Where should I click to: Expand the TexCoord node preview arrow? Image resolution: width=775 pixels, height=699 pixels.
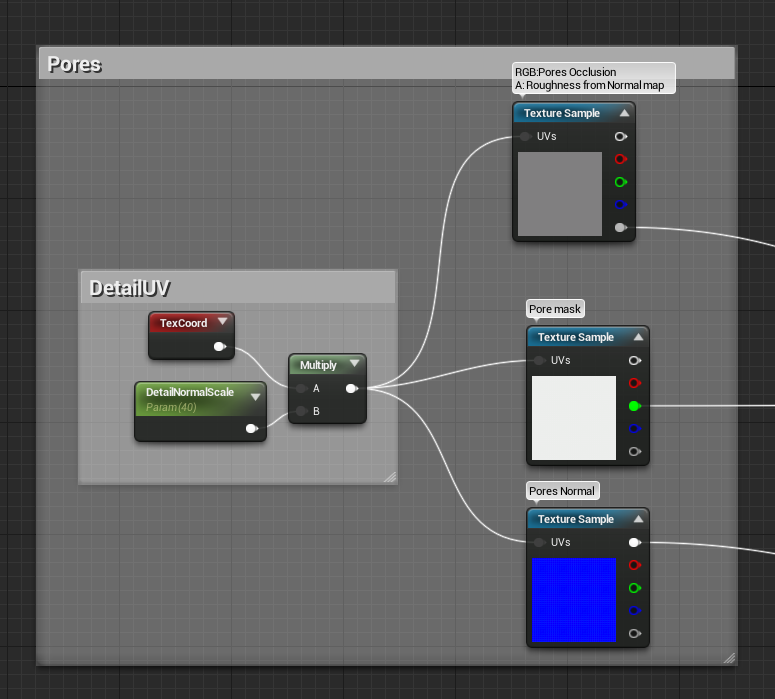222,321
